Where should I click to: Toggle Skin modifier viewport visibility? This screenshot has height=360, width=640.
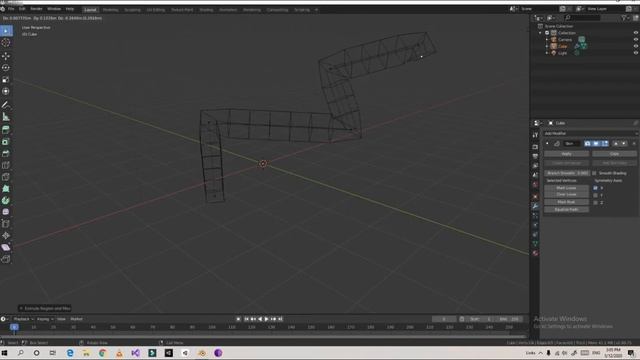coord(596,143)
